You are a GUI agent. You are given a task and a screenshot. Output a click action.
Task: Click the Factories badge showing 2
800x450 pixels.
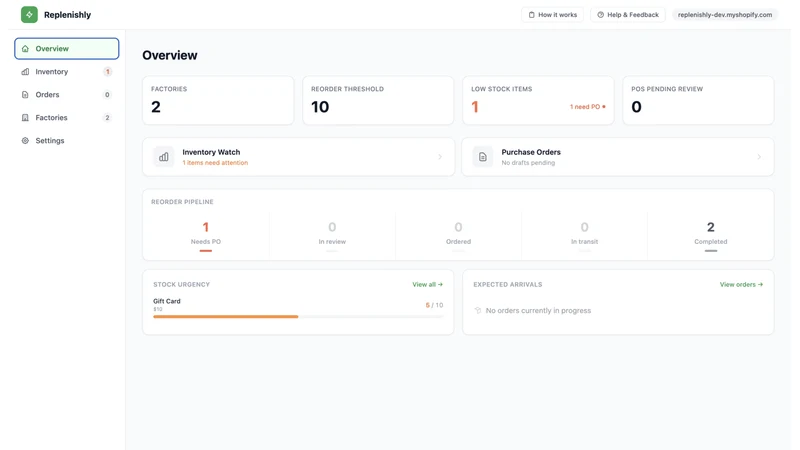tap(107, 117)
